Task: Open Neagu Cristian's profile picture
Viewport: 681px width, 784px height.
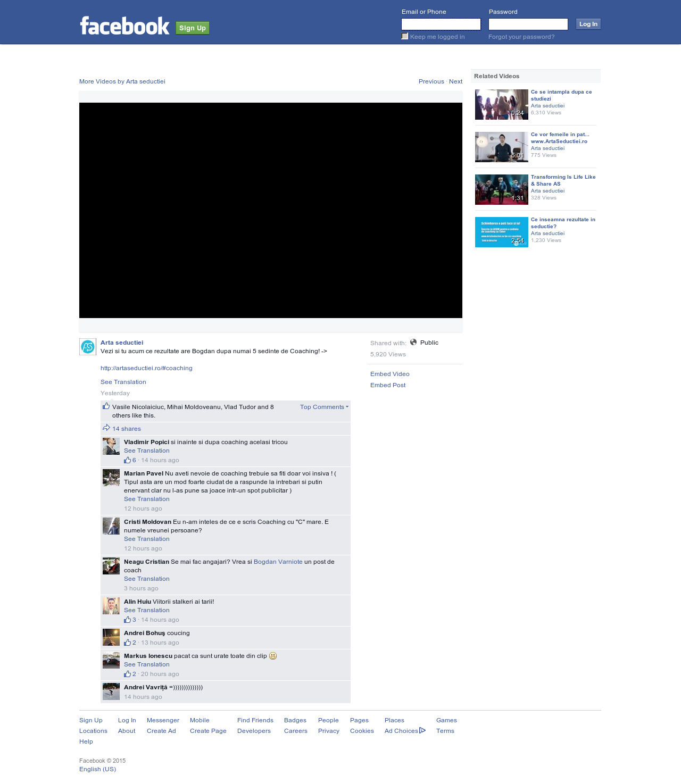Action: click(x=111, y=566)
